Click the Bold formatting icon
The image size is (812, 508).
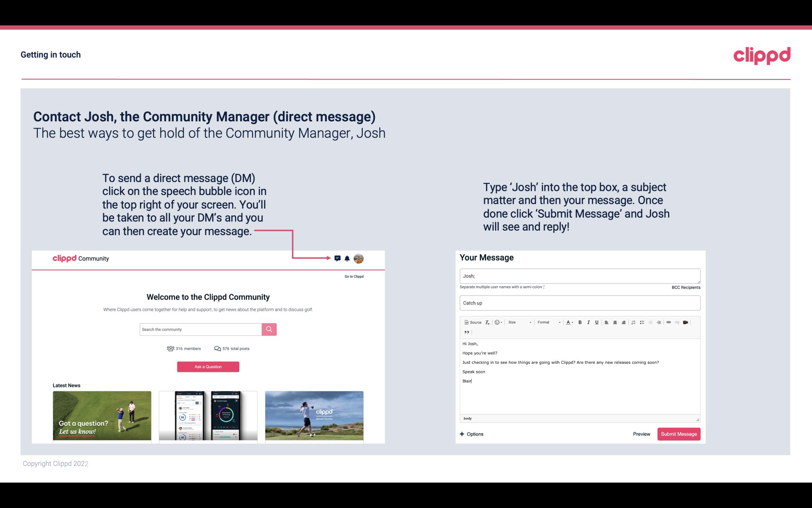(580, 322)
